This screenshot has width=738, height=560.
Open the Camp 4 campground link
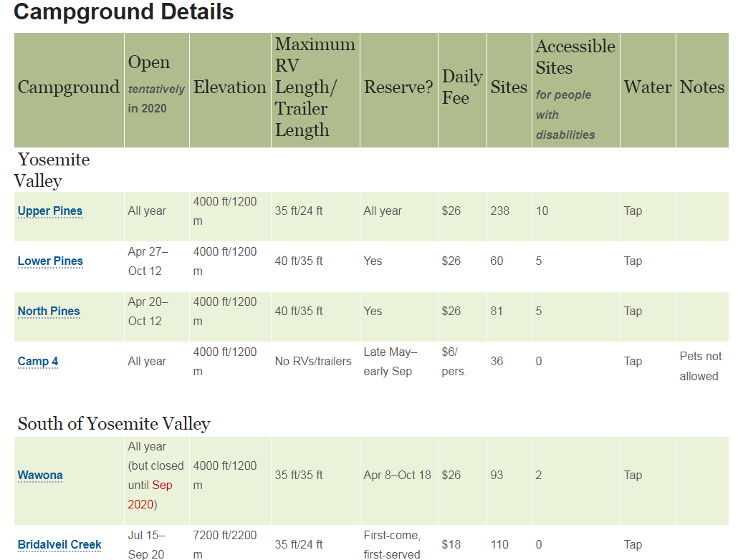click(38, 362)
